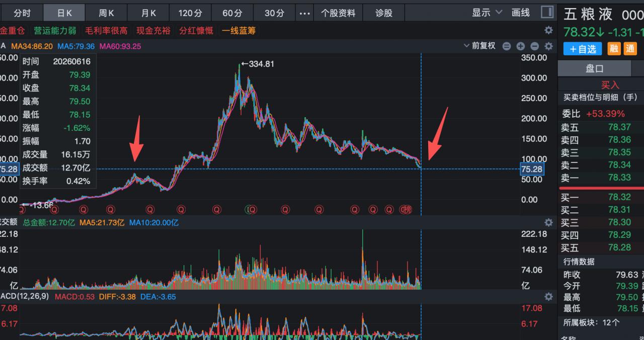Click the 行情数据 section header
This screenshot has height=340, width=644.
[x=579, y=262]
